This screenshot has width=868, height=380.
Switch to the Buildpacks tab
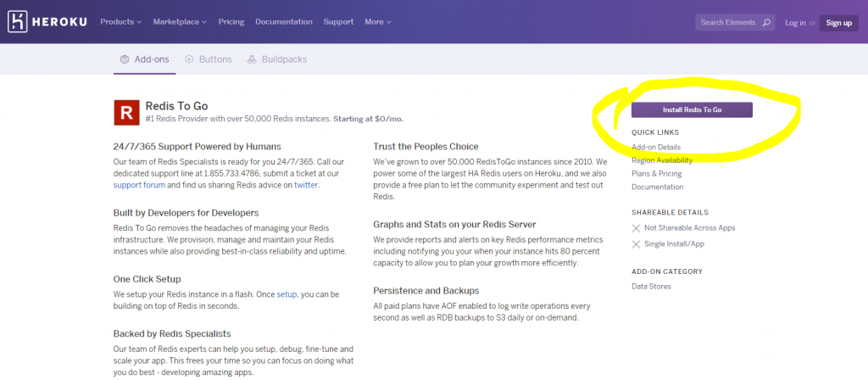tap(277, 59)
